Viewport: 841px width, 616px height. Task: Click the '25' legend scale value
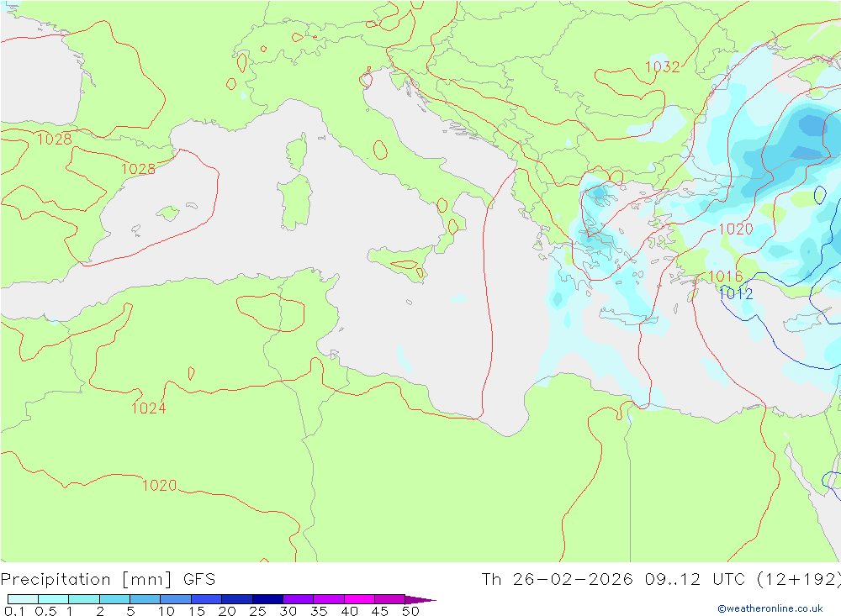[258, 611]
